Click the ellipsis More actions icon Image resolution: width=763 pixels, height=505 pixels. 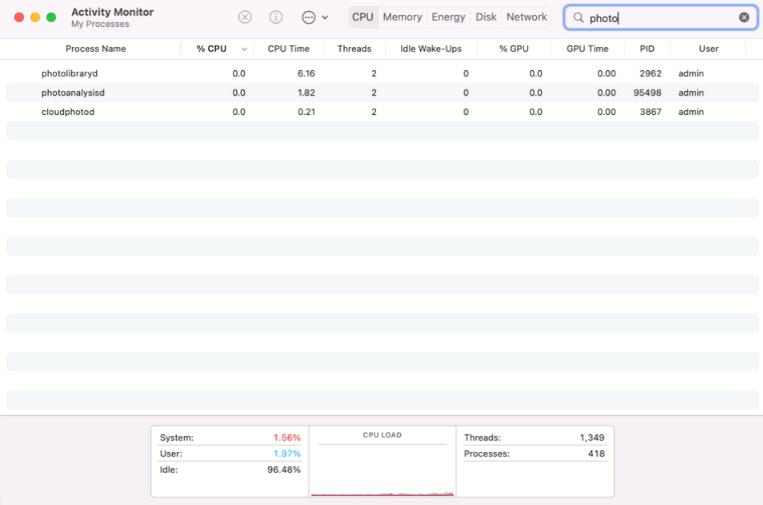point(309,18)
